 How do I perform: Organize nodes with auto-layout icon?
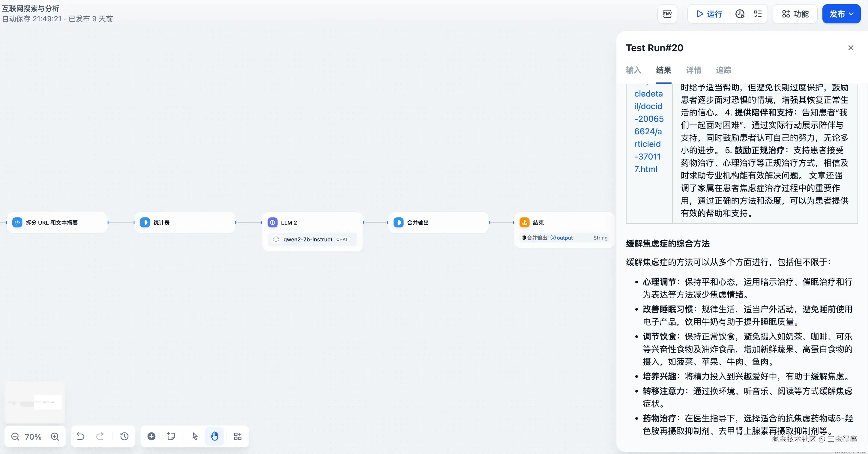(x=238, y=437)
